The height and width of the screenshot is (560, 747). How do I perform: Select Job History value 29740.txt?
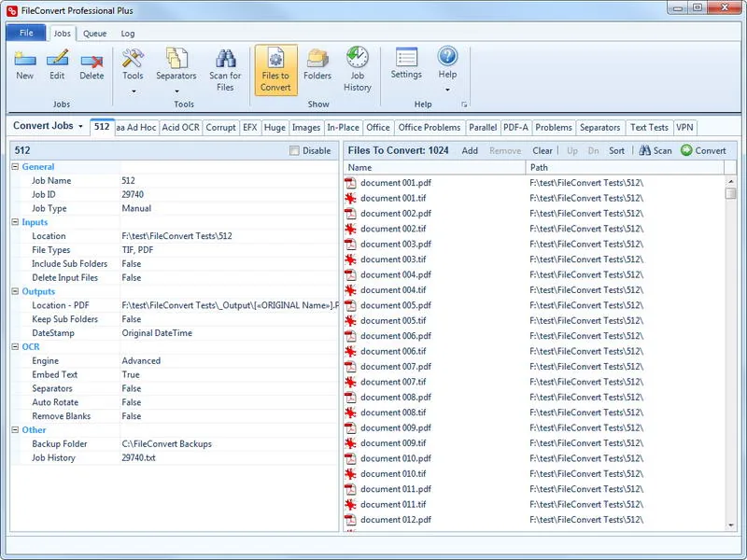(x=138, y=457)
